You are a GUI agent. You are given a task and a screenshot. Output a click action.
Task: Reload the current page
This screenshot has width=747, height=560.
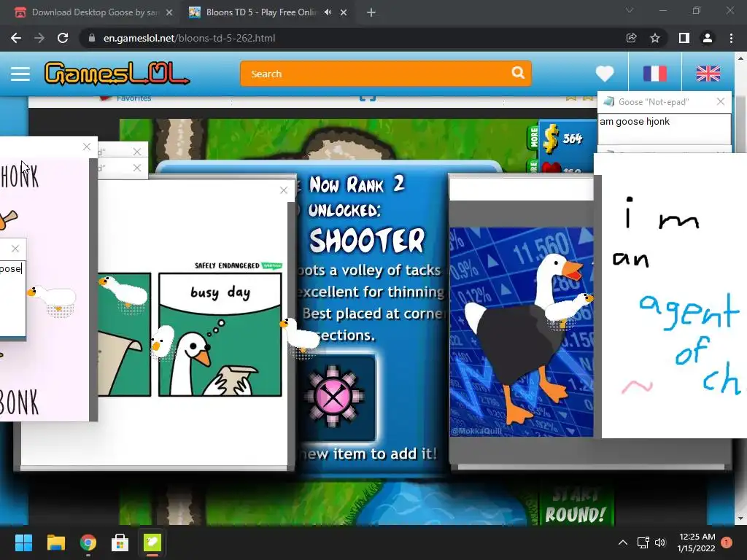(63, 38)
